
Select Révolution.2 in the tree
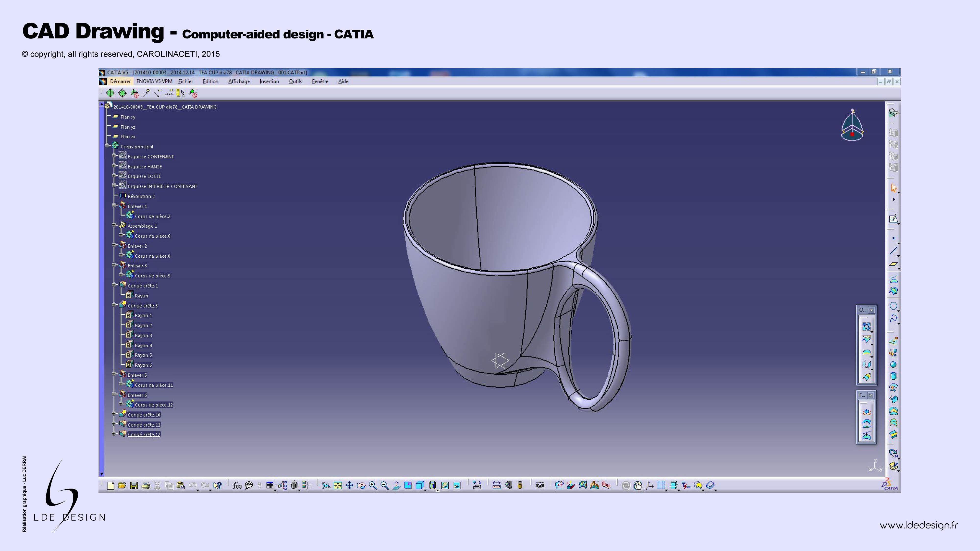point(141,196)
